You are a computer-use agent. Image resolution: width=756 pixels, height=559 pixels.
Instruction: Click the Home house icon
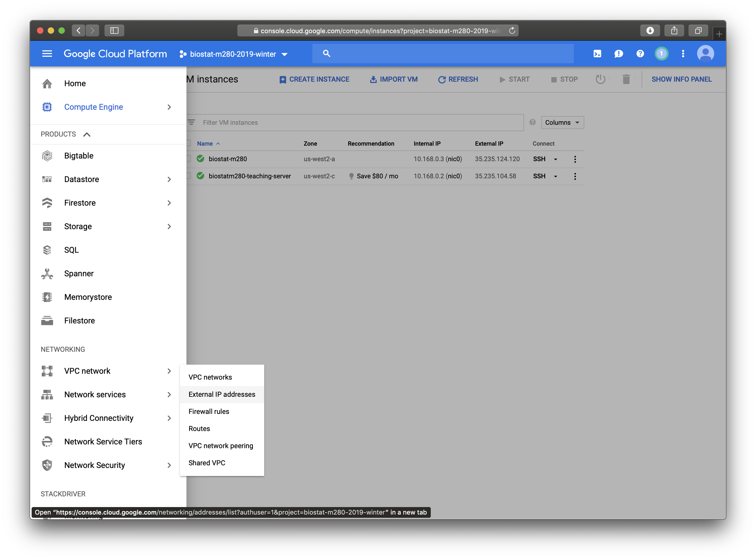(x=47, y=84)
